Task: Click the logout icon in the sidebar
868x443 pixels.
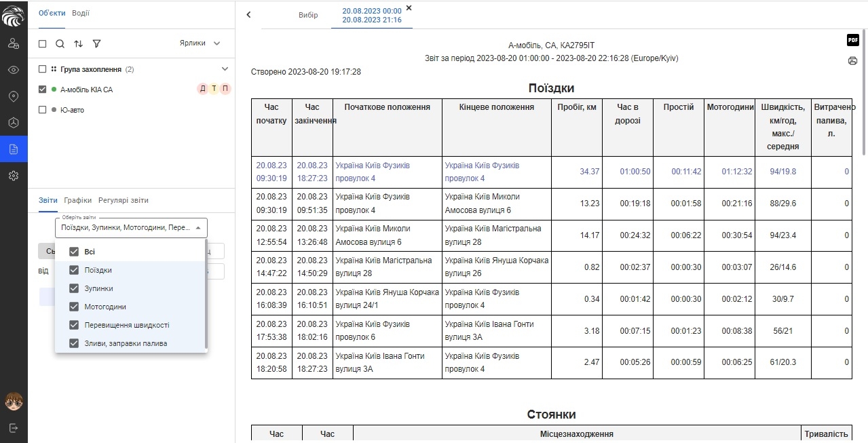Action: (x=14, y=428)
